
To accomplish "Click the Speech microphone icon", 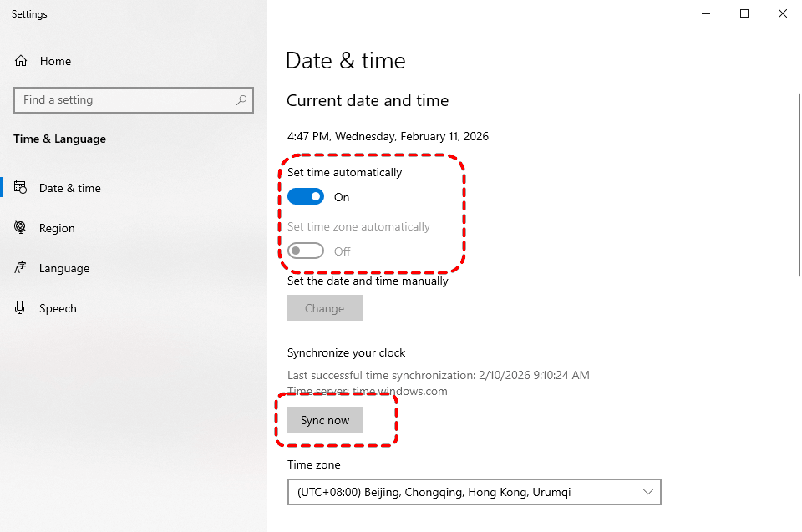I will (21, 308).
